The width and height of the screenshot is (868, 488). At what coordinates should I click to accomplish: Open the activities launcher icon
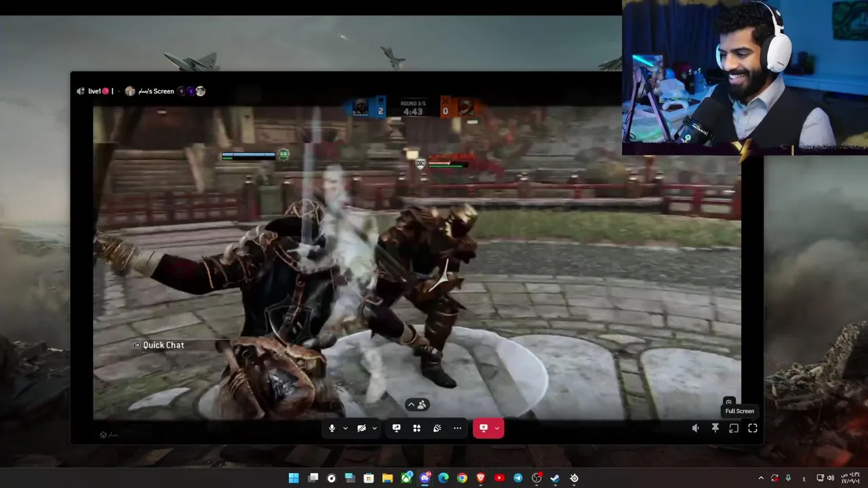point(417,428)
